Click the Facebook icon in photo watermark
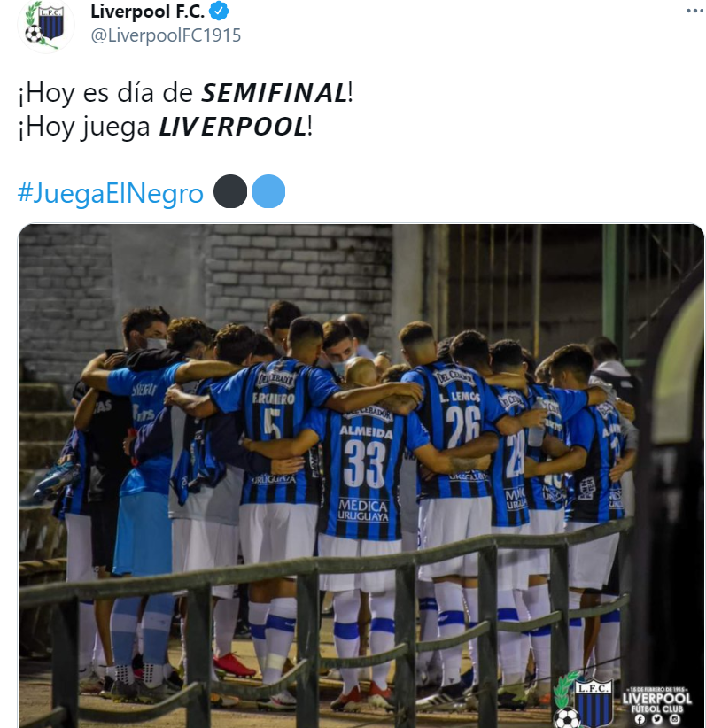 pos(640,720)
